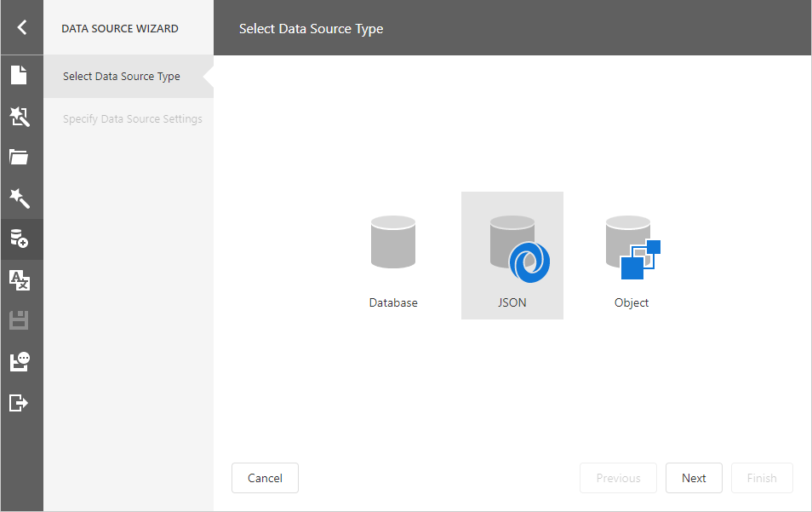Select the JSON data source type
The height and width of the screenshot is (512, 812).
click(x=512, y=255)
